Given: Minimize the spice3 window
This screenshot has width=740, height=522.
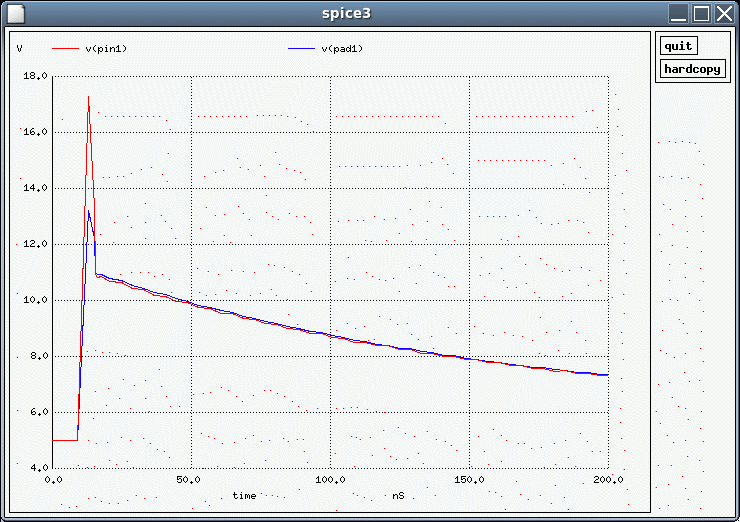Looking at the screenshot, I should (679, 13).
